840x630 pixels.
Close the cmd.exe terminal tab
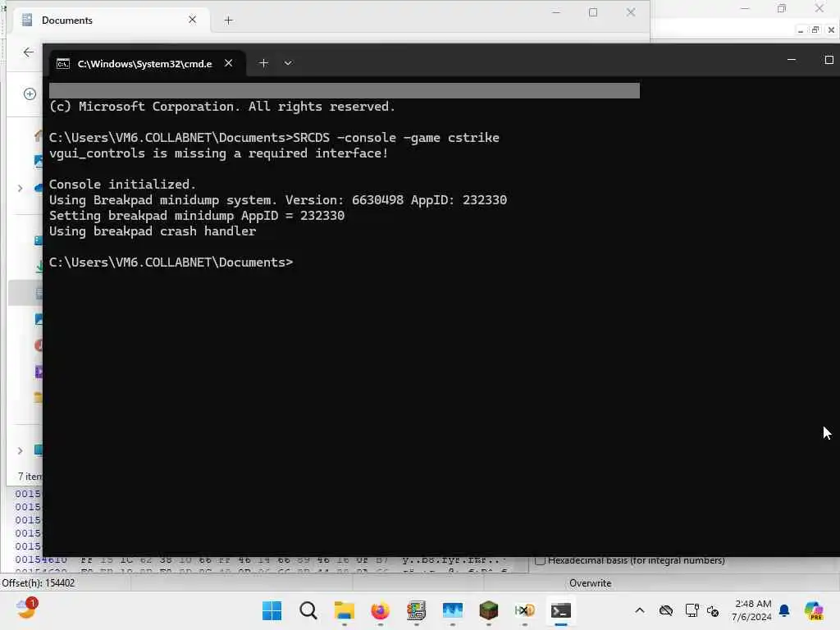coord(228,63)
